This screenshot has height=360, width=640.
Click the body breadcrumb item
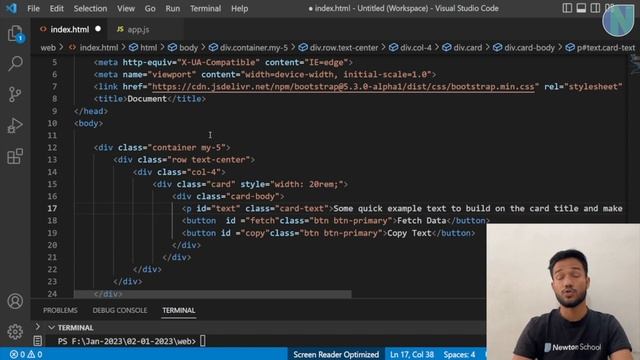coord(188,48)
